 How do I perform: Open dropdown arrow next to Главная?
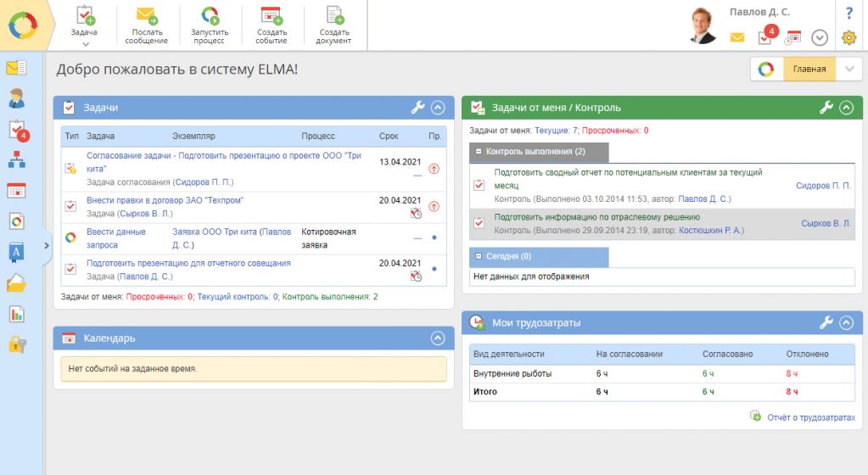click(x=848, y=70)
